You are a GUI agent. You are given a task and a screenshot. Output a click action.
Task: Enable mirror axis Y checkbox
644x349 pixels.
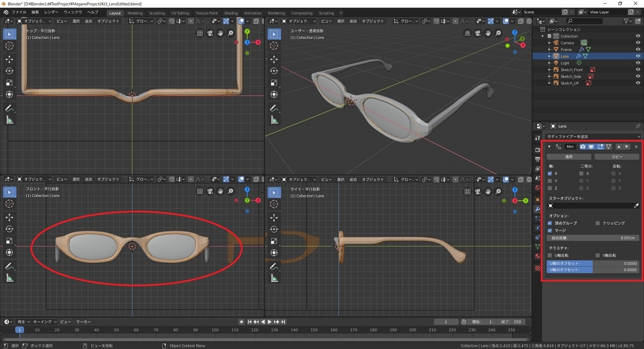[550, 181]
